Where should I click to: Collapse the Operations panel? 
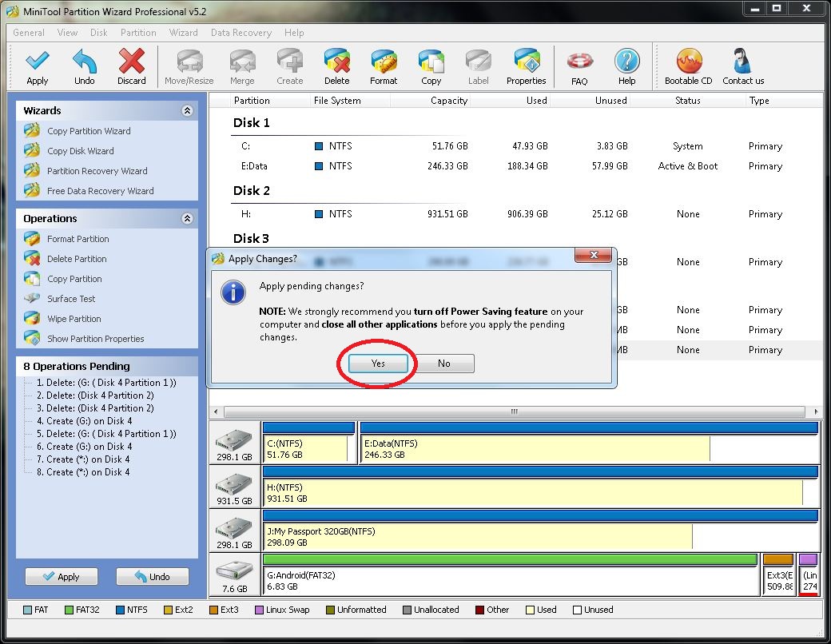(x=187, y=218)
